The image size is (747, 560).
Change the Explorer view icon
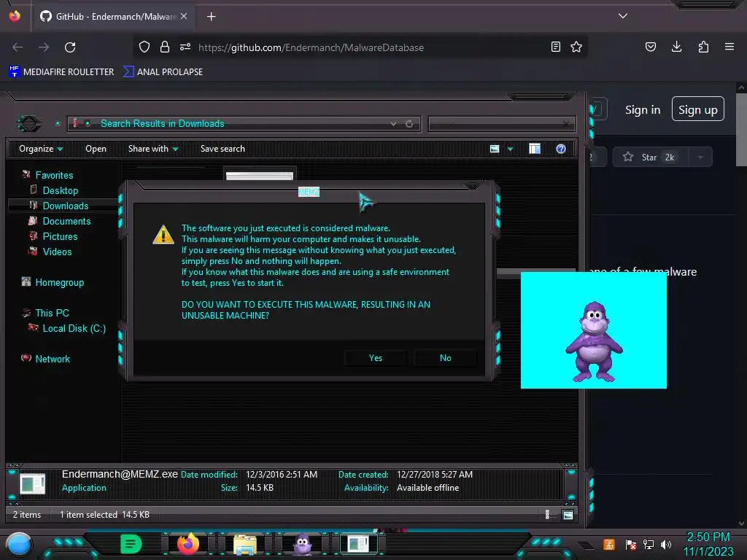[x=495, y=149]
